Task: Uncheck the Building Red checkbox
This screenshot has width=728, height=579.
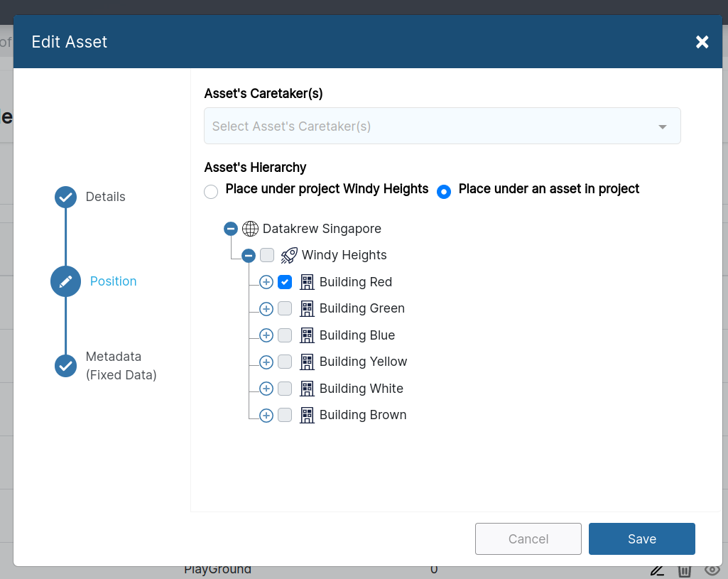Action: [285, 282]
